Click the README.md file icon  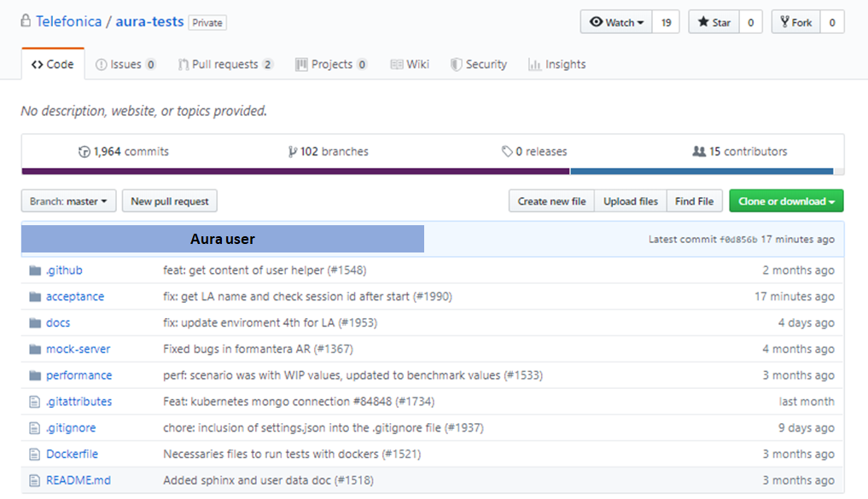[x=34, y=480]
